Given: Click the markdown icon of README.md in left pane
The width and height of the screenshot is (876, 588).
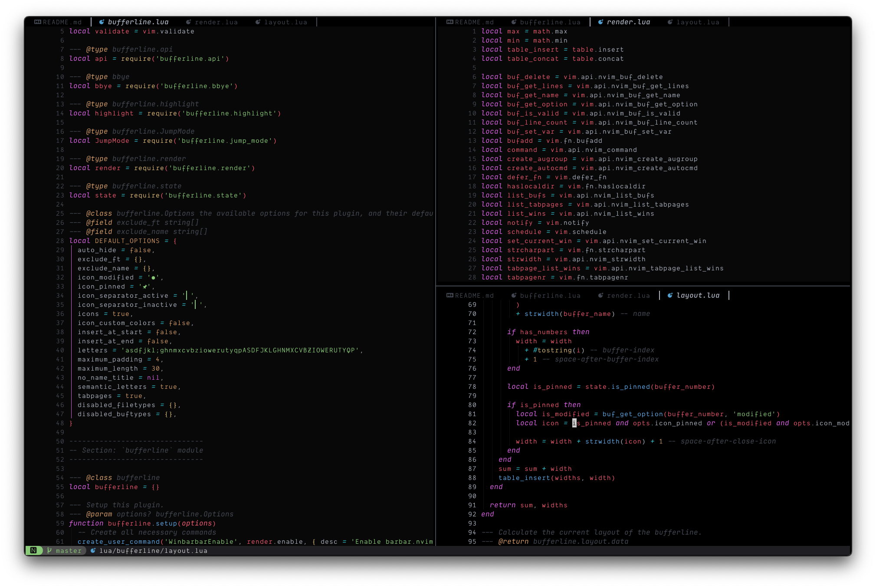Looking at the screenshot, I should coord(38,22).
